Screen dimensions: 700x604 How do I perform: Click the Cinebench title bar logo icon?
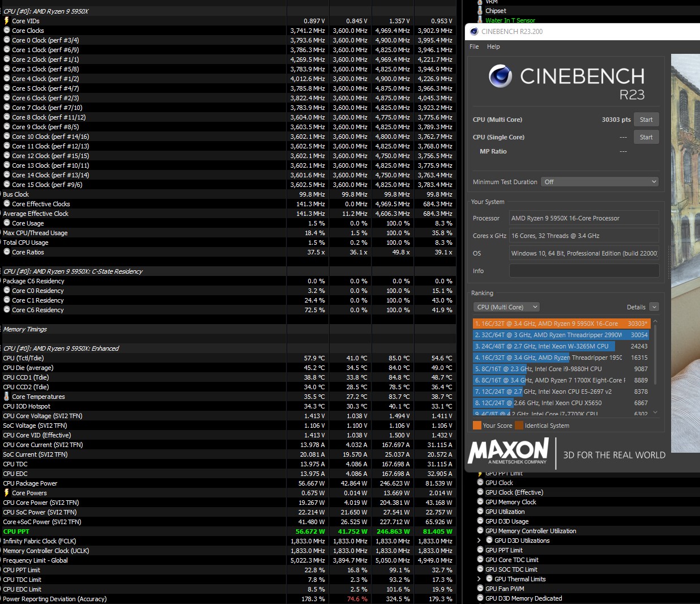(474, 32)
